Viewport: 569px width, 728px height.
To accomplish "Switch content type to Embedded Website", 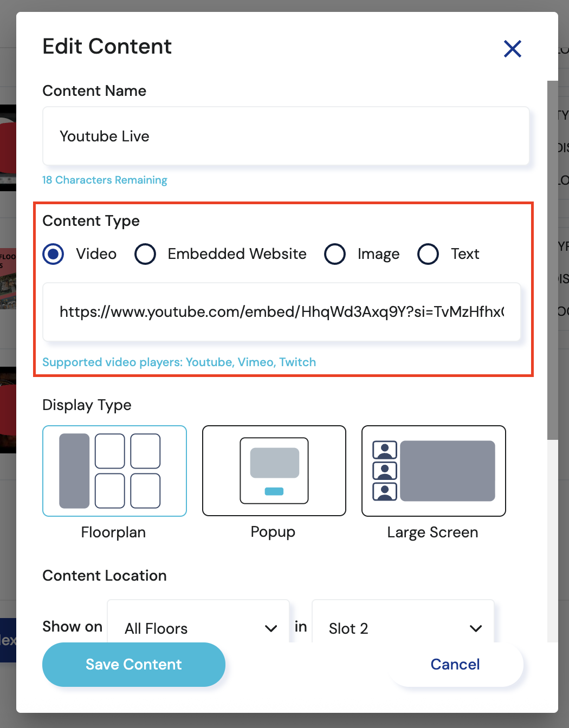I will (145, 254).
